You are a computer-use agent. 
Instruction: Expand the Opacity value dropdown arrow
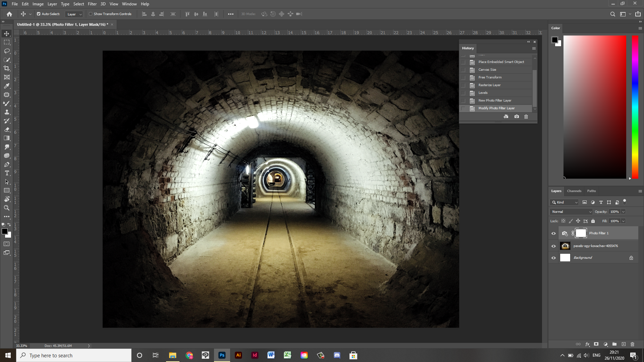pyautogui.click(x=623, y=212)
